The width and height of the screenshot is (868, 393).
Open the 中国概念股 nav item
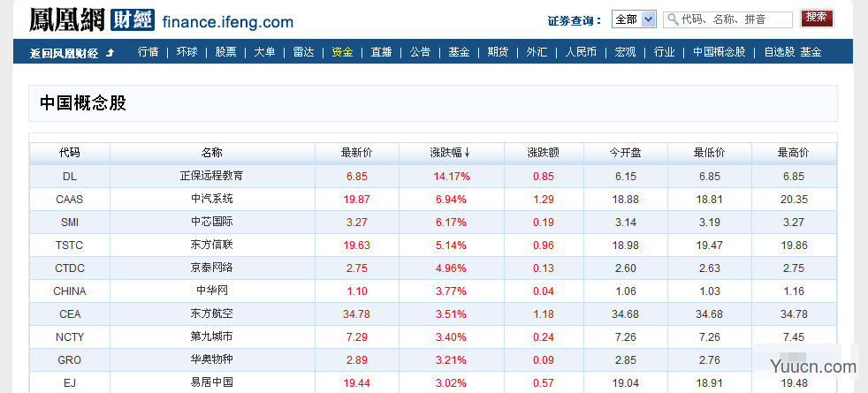[x=720, y=52]
